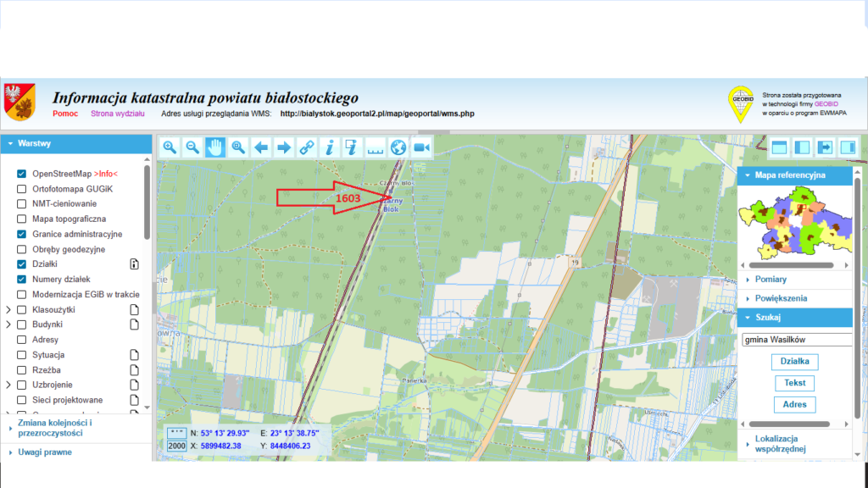Click the globe icon in toolbar
The width and height of the screenshot is (868, 488).
[398, 147]
